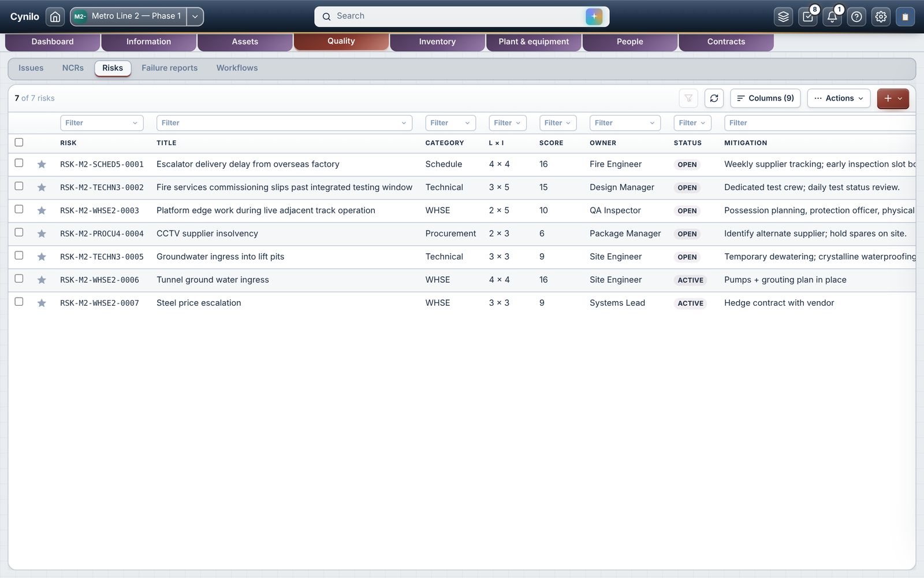Star risk RSK-M2-TECHN3-0002
The image size is (924, 578).
click(x=42, y=188)
